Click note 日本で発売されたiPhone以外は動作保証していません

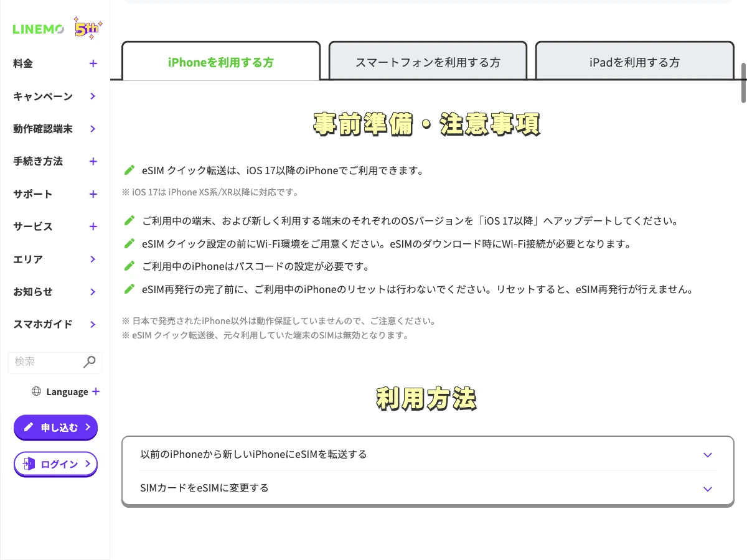(x=278, y=322)
